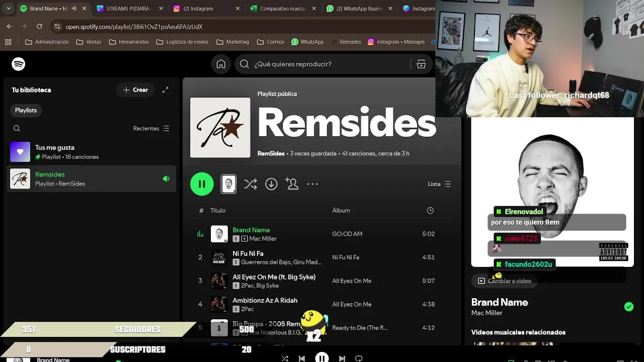Open Ni Fu Ni Fa album link
Image resolution: width=644 pixels, height=362 pixels.
click(346, 257)
